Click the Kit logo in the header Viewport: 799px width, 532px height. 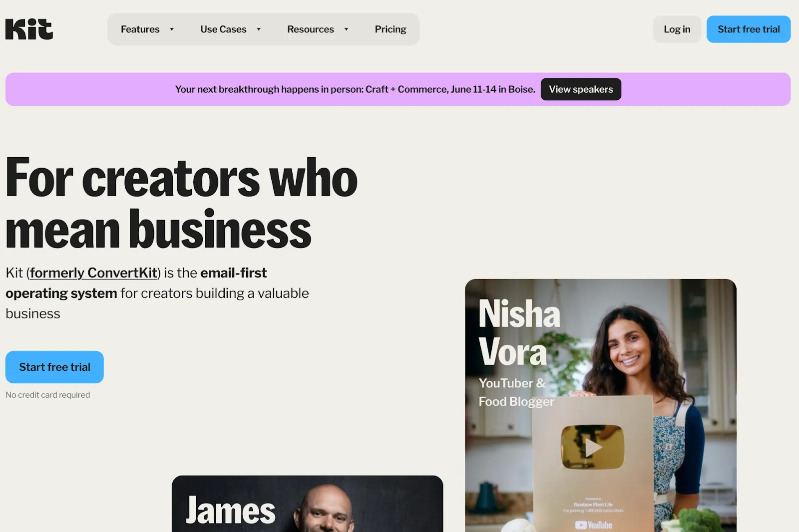click(x=29, y=29)
